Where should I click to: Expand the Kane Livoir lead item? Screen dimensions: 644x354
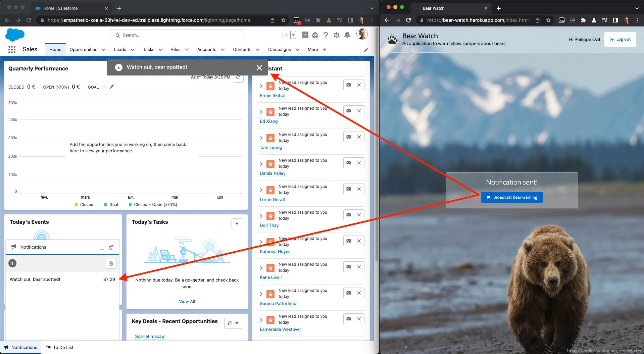[261, 268]
